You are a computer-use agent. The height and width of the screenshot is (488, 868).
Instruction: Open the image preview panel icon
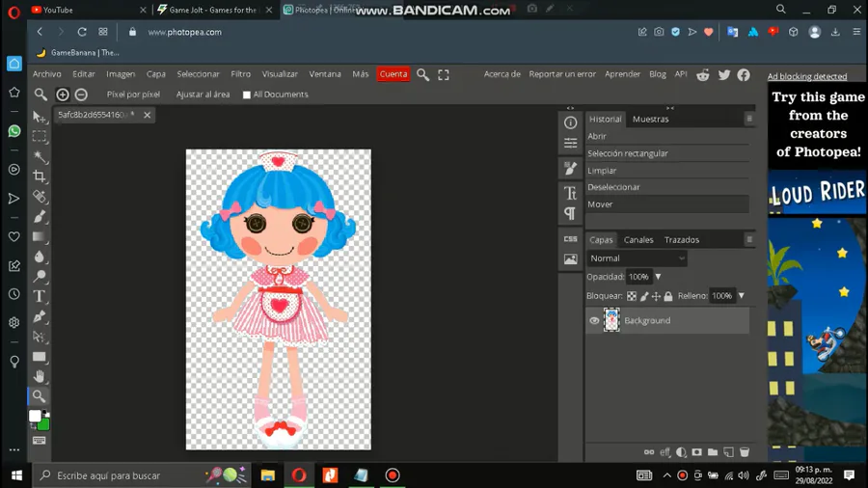point(570,258)
